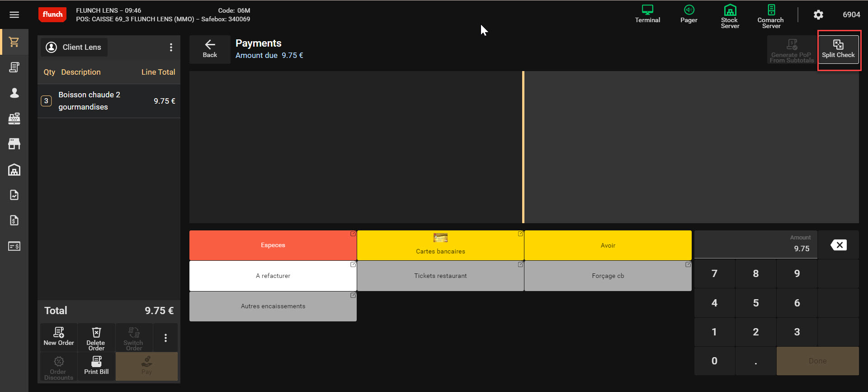This screenshot has width=868, height=392.
Task: Select the Avoir payment method
Action: coord(608,245)
